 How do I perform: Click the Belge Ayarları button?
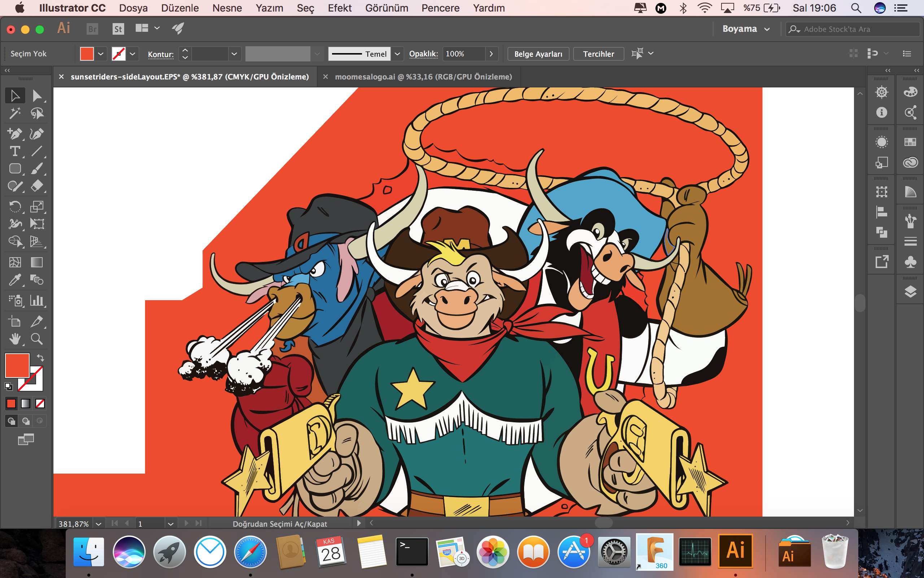coord(538,54)
